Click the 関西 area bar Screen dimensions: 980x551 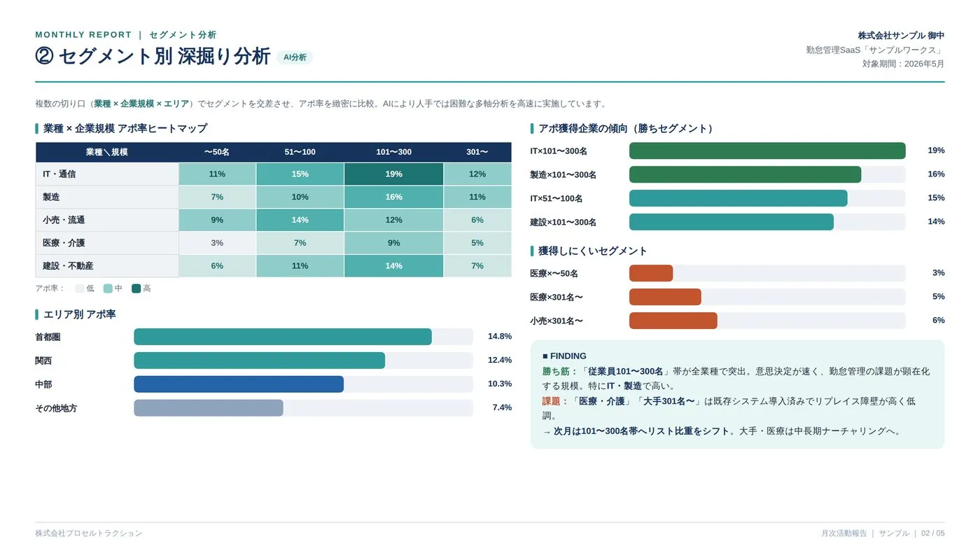coord(259,361)
